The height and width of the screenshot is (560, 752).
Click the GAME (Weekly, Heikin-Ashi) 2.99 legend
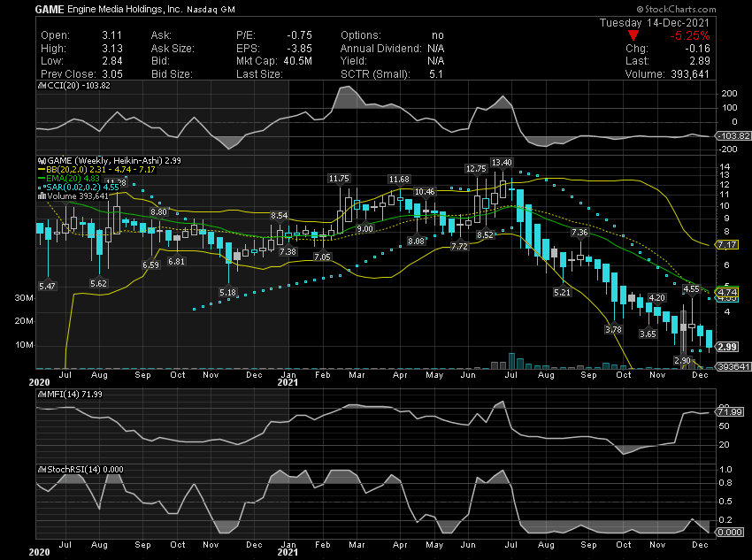114,161
